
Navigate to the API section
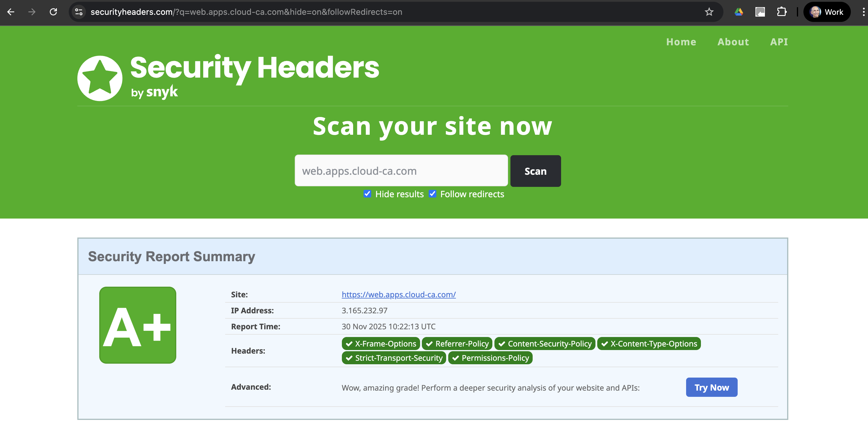pos(779,42)
